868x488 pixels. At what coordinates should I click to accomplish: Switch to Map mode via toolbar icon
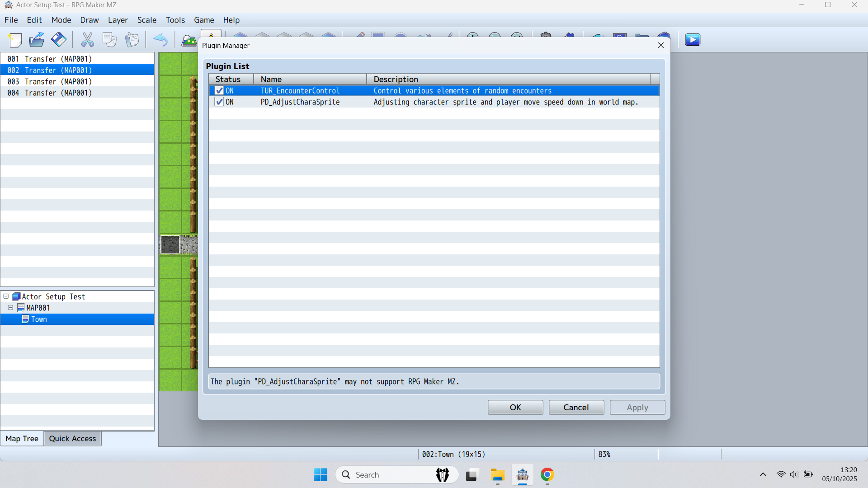click(189, 40)
